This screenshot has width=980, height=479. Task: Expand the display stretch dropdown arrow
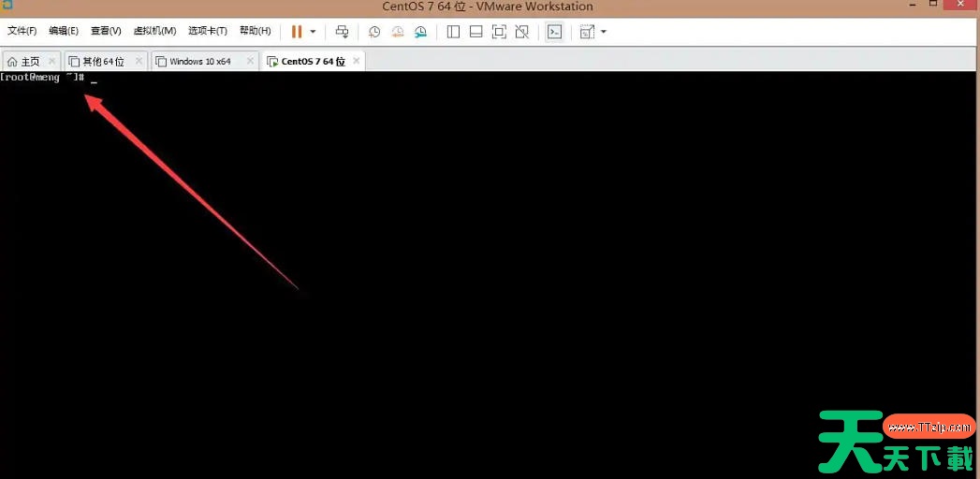603,32
